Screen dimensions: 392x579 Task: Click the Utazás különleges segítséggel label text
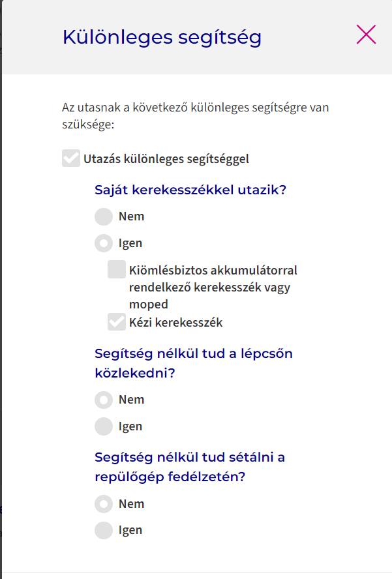pos(166,159)
